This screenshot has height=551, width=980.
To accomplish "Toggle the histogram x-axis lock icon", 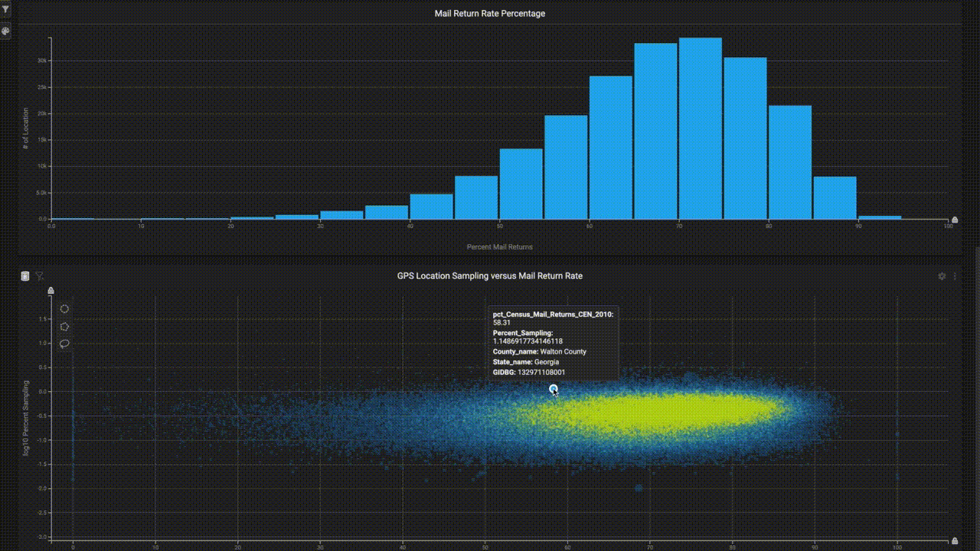I will pos(955,220).
